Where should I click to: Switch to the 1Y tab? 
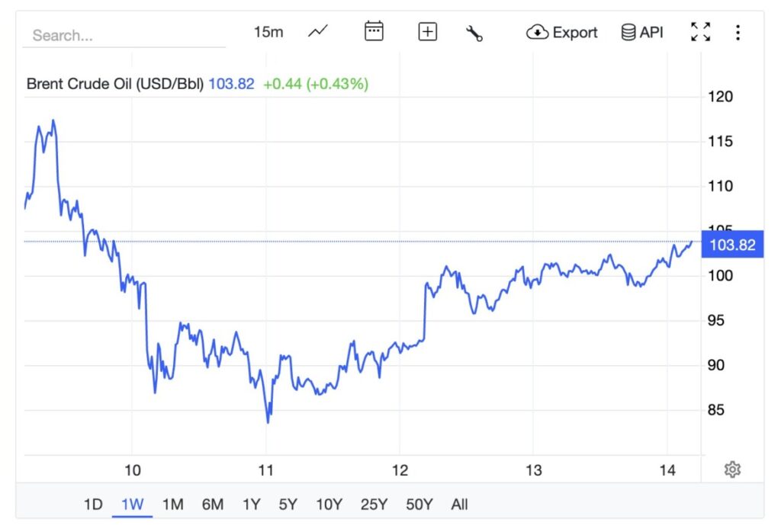click(252, 505)
